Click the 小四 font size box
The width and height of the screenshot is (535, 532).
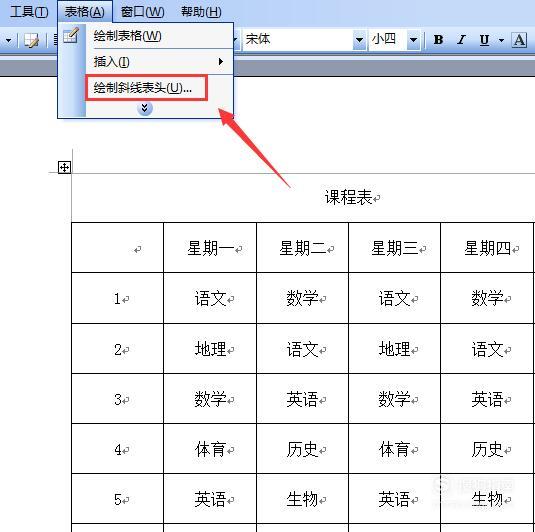click(388, 40)
